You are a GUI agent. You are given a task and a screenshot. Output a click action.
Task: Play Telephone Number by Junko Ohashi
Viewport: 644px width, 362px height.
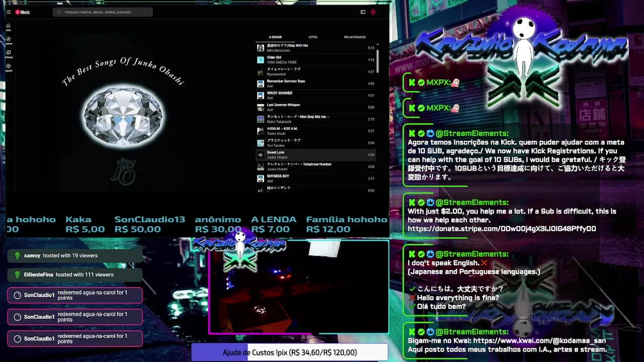(x=315, y=166)
